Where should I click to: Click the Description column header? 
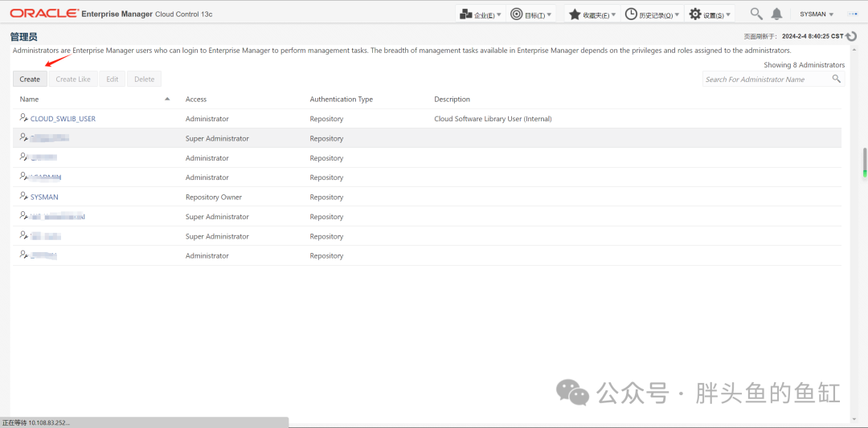(452, 99)
